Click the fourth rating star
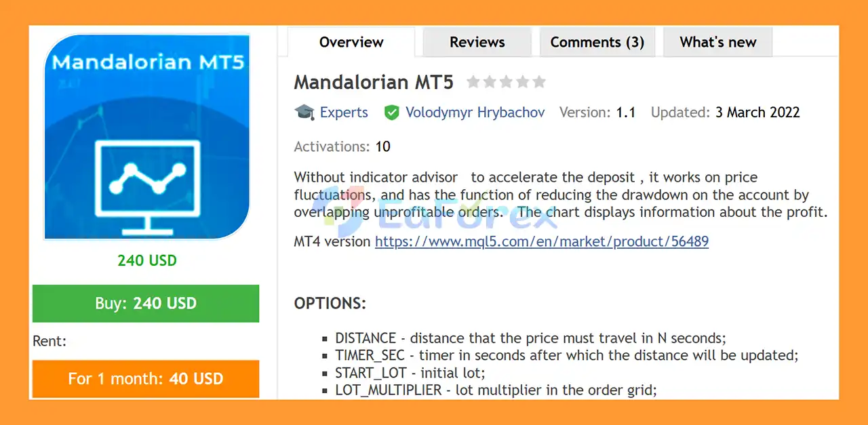The width and height of the screenshot is (868, 425). [x=522, y=82]
